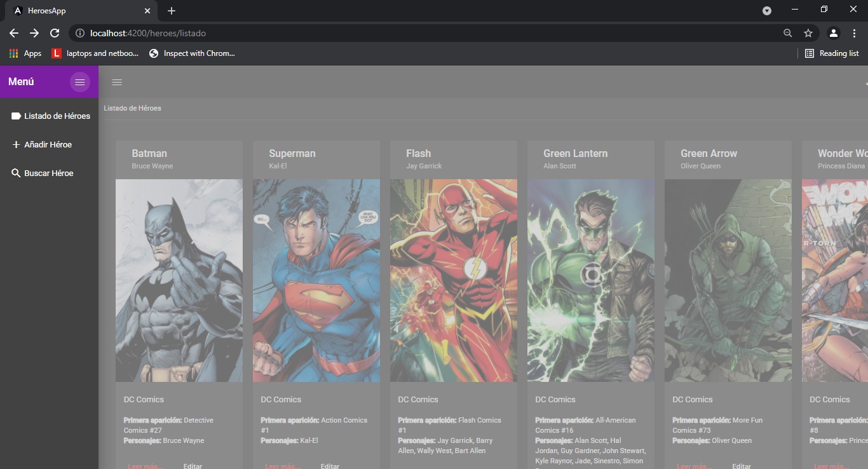Click the Oliver Queen subtitle under Green Arrow
This screenshot has width=868, height=469.
pos(700,166)
